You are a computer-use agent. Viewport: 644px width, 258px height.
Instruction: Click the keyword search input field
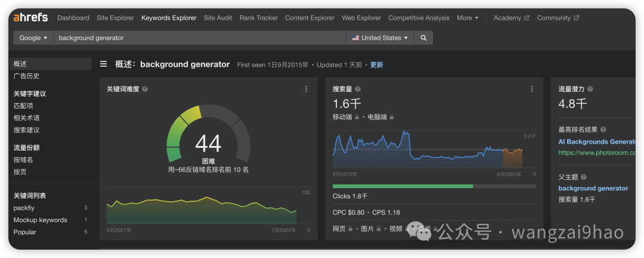[200, 38]
